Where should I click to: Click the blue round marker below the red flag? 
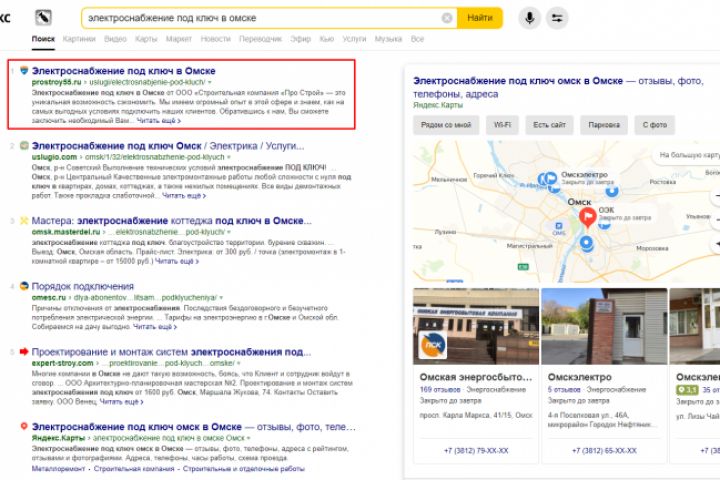click(586, 243)
